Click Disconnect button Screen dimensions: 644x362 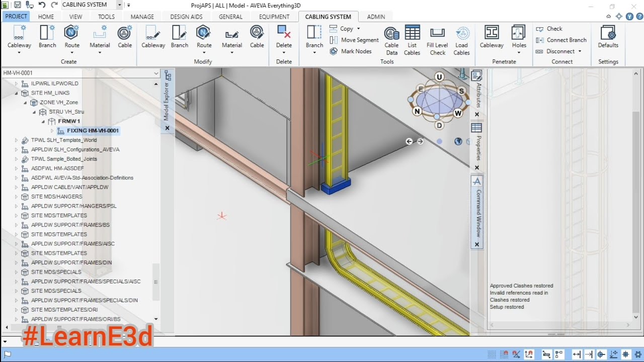[558, 51]
